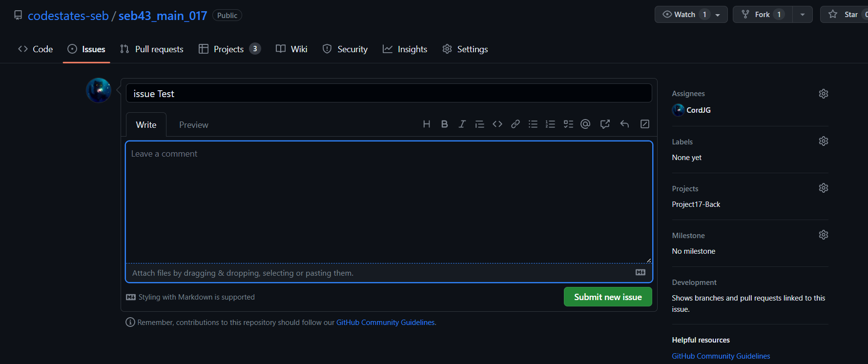
Task: Add a link via the chain icon
Action: pyautogui.click(x=515, y=124)
